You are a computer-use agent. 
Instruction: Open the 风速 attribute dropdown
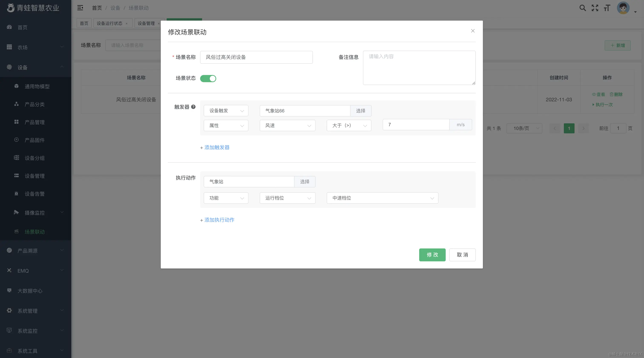pos(287,125)
